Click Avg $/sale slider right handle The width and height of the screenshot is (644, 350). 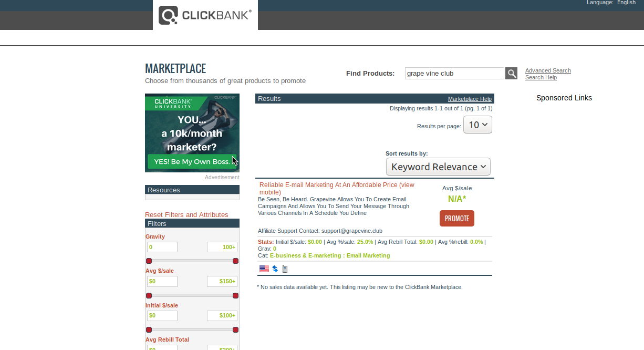235,295
